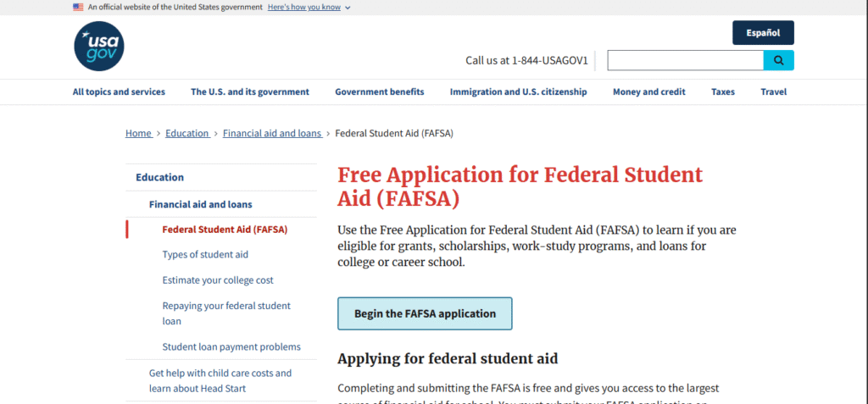Viewport: 868px width, 404px height.
Task: Select Immigration and U.S. citizenship menu
Action: click(518, 91)
